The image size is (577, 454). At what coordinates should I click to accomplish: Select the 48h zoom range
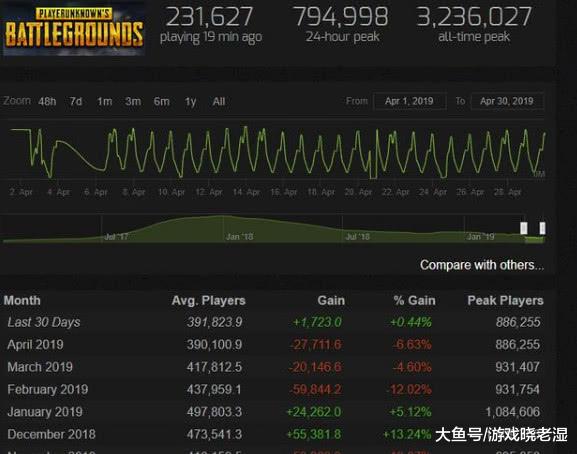pos(47,101)
